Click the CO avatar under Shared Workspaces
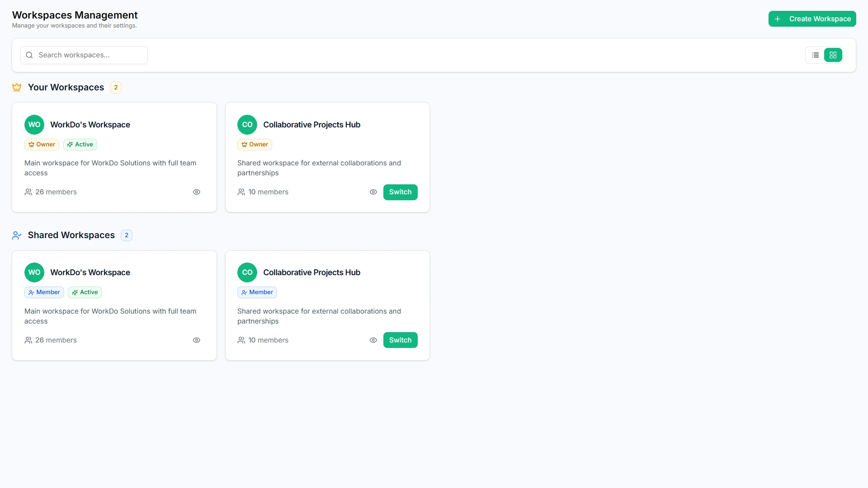 247,272
